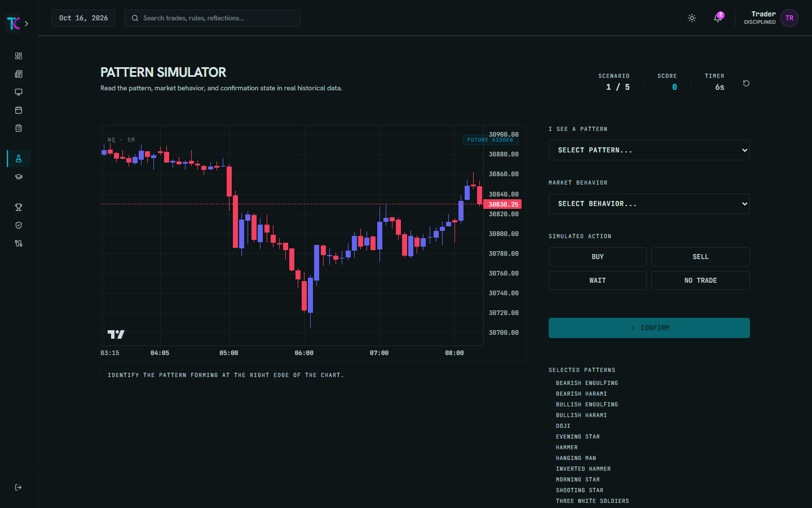Image resolution: width=812 pixels, height=508 pixels.
Task: Click Shooting Star in selected patterns
Action: pyautogui.click(x=580, y=491)
